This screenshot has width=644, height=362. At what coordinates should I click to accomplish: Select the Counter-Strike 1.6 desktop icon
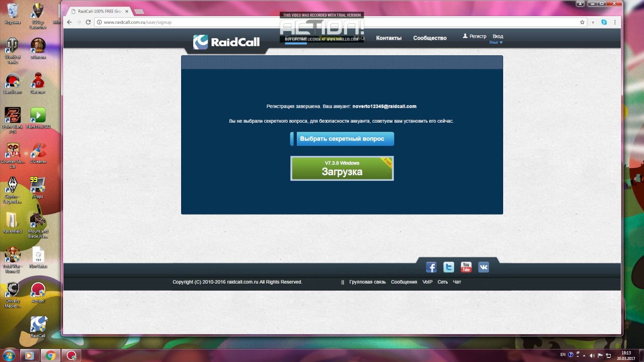tap(13, 155)
